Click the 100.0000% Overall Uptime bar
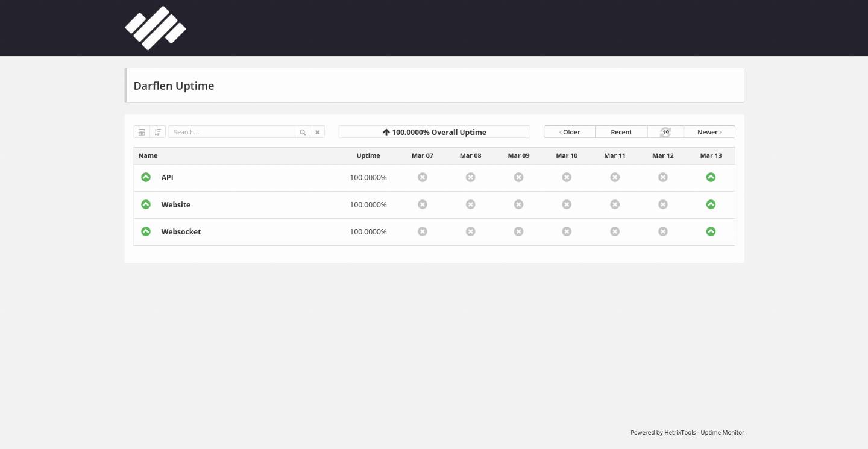Screen dimensions: 868x449 434,132
